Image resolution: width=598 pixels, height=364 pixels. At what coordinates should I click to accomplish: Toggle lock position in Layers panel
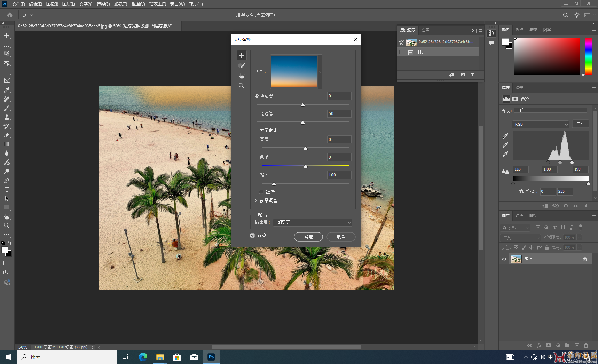click(531, 247)
